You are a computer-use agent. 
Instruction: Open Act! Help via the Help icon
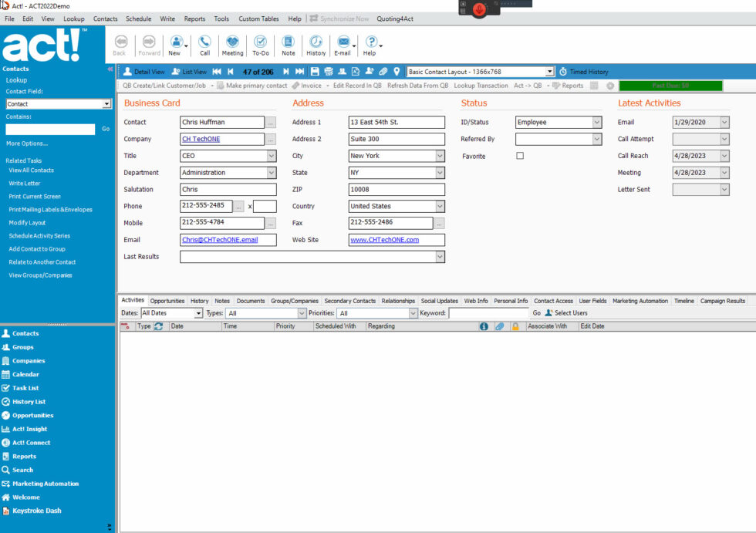coord(371,45)
